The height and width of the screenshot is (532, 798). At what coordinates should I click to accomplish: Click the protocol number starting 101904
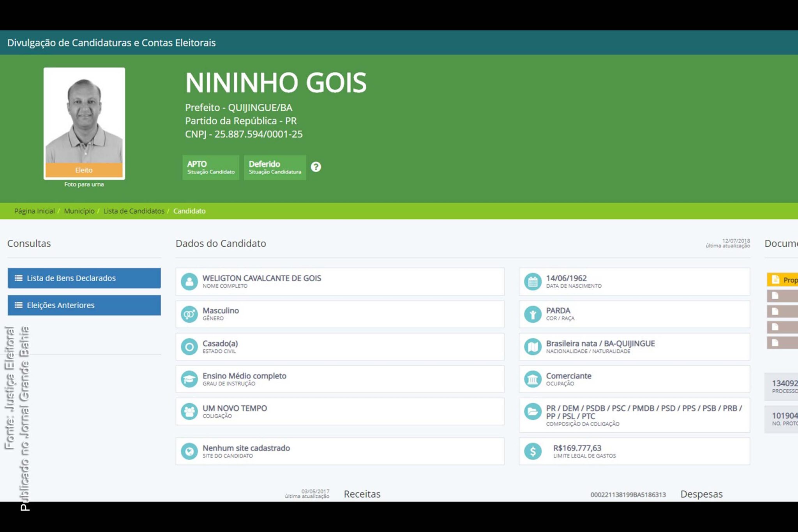click(x=785, y=415)
